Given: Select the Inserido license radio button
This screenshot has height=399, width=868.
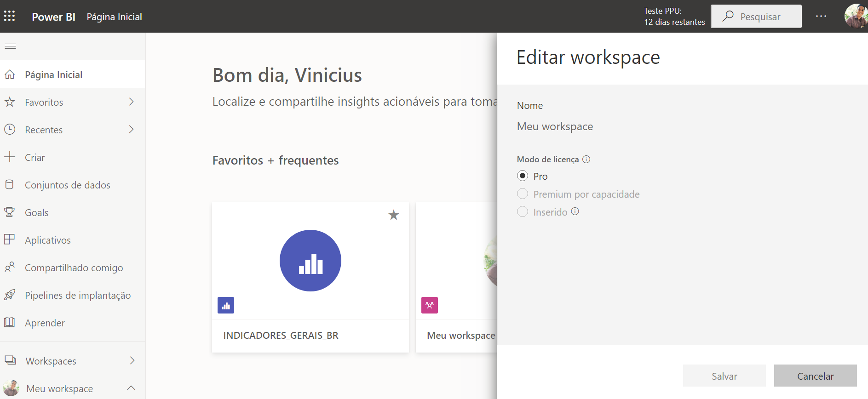Looking at the screenshot, I should click(523, 211).
